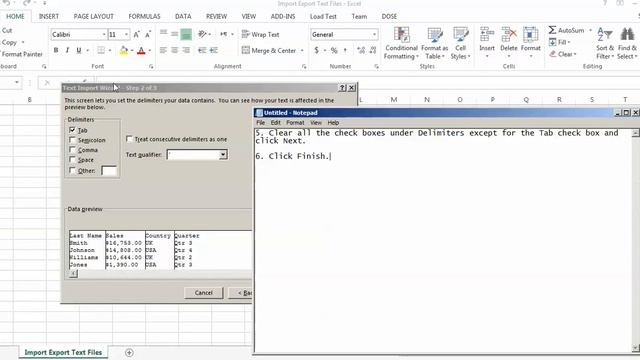Toggle Italic formatting in ribbon
The height and width of the screenshot is (360, 640).
67,50
